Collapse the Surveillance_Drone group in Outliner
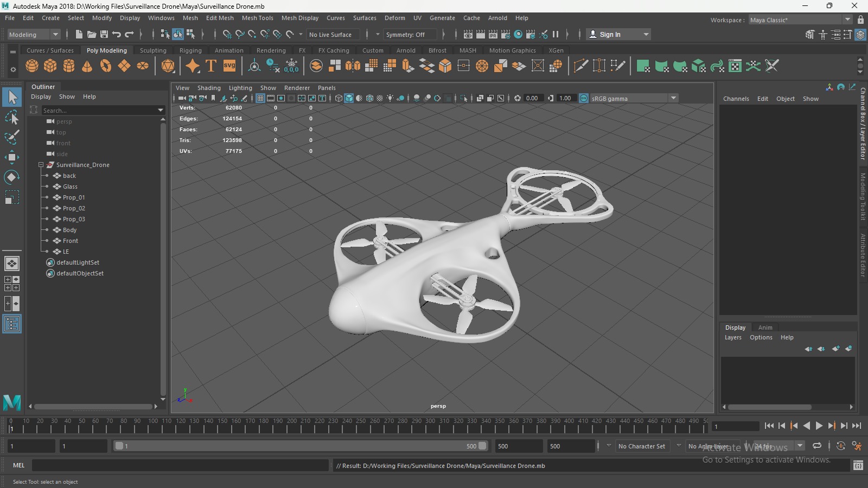The height and width of the screenshot is (488, 868). (41, 165)
